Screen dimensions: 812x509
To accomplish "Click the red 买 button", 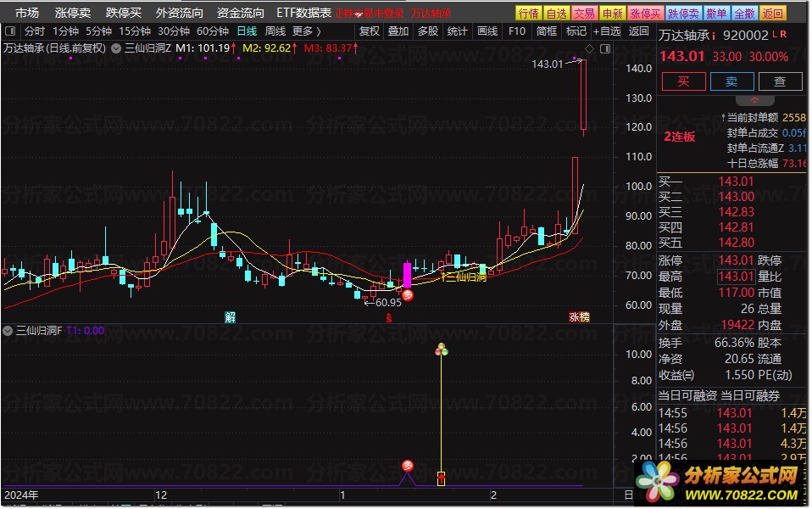I will coord(683,81).
